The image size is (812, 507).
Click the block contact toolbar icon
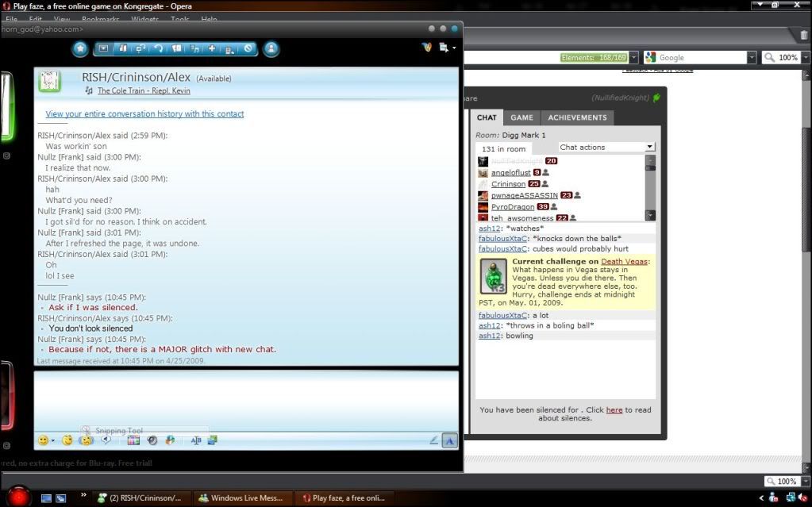248,48
